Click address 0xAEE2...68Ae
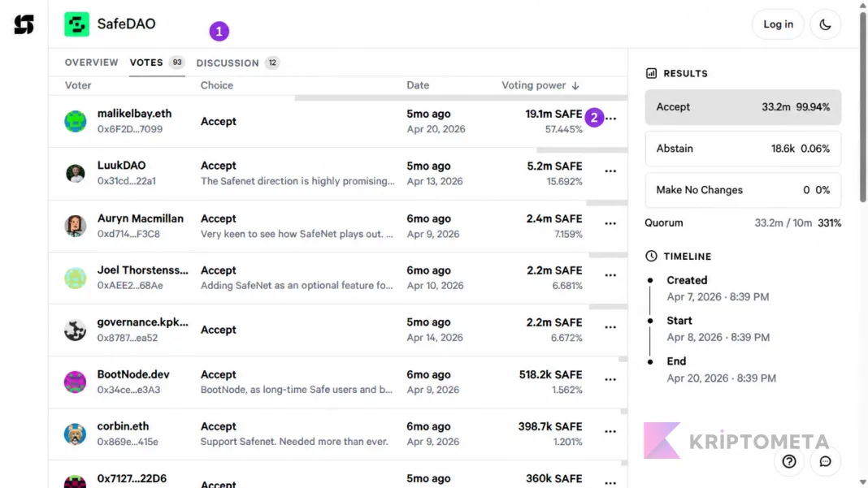Screen dimensions: 868x488 coord(130,286)
